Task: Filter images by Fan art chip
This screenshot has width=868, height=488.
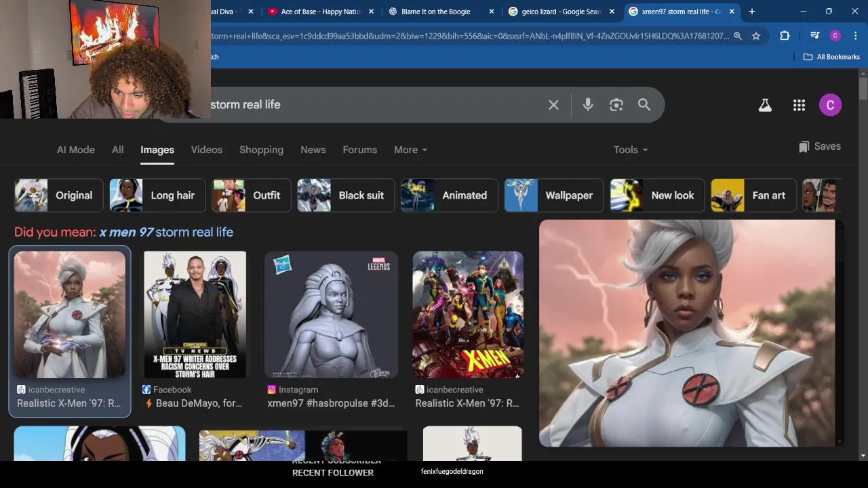Action: point(753,195)
